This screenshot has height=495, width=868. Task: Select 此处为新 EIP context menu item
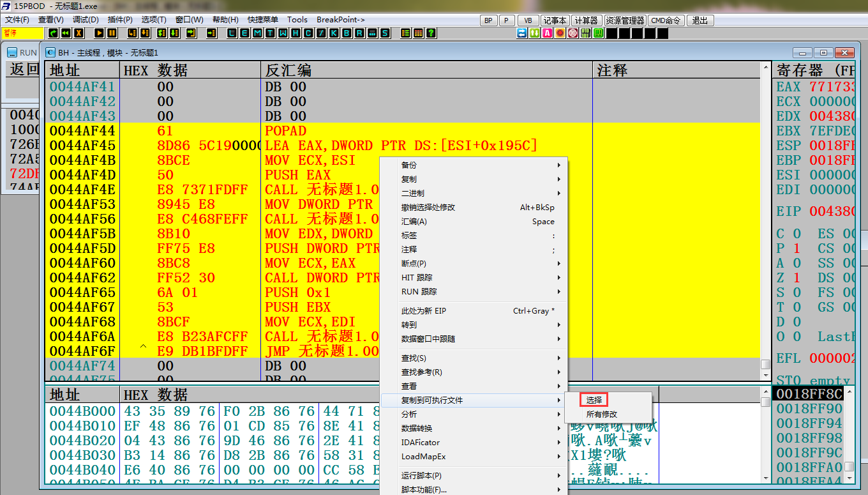click(x=472, y=310)
